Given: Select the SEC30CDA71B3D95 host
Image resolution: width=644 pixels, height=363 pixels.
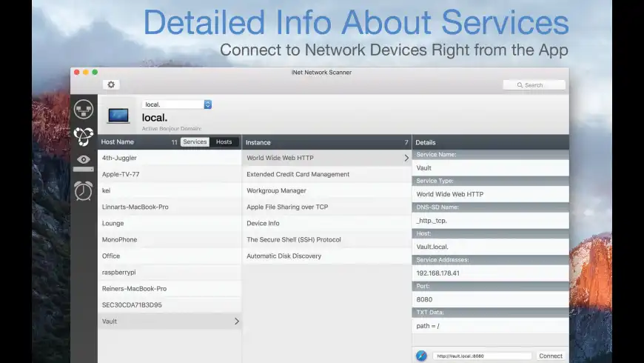Looking at the screenshot, I should [x=170, y=305].
